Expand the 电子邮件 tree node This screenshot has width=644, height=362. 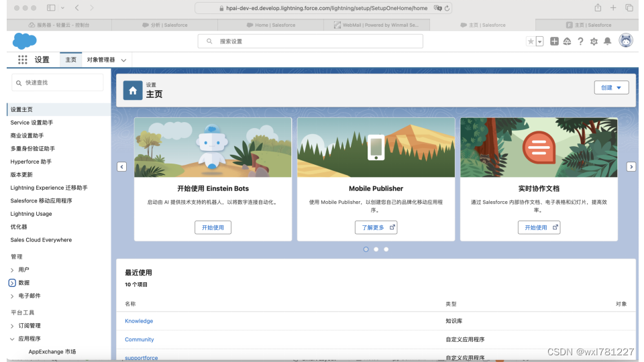[x=12, y=296]
